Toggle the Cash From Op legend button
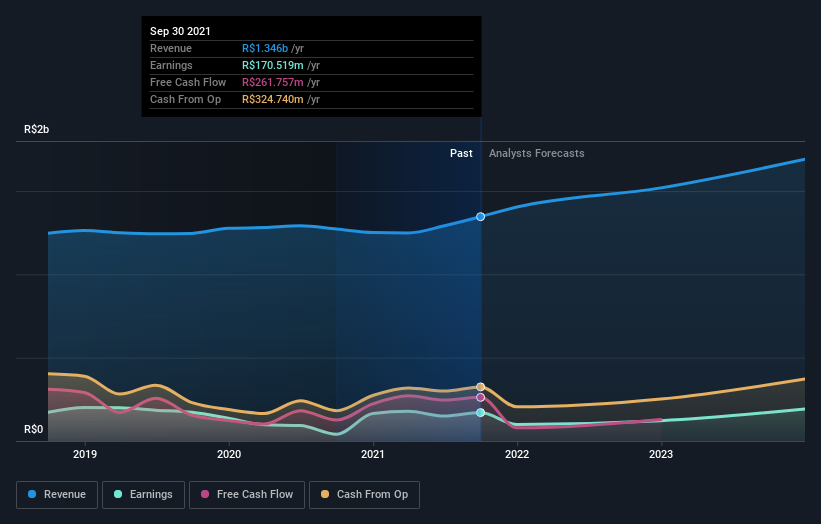 [364, 495]
